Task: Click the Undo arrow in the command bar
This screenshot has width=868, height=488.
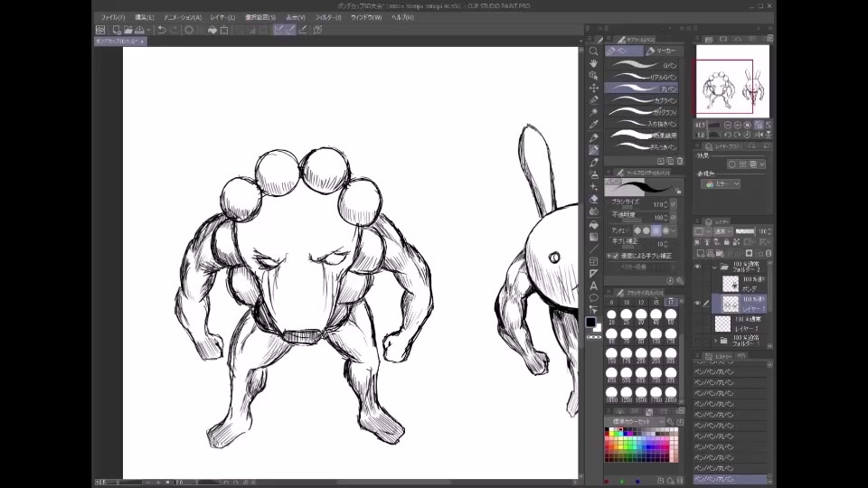Action: tap(162, 30)
